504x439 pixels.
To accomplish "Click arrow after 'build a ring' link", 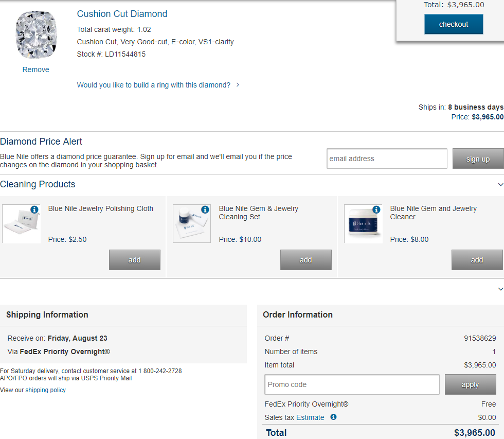I will tap(238, 85).
